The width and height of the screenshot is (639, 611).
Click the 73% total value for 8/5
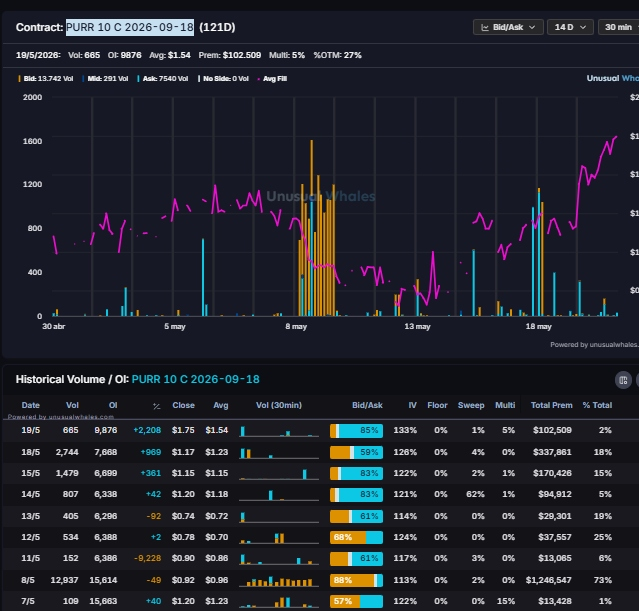click(603, 580)
